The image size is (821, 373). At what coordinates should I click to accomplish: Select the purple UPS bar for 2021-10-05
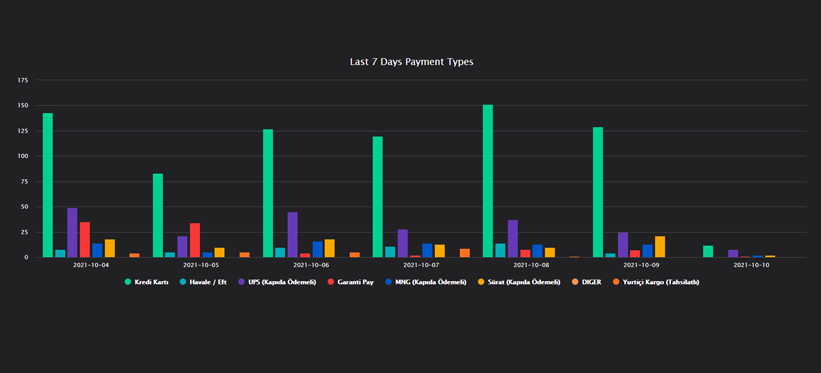[x=182, y=247]
